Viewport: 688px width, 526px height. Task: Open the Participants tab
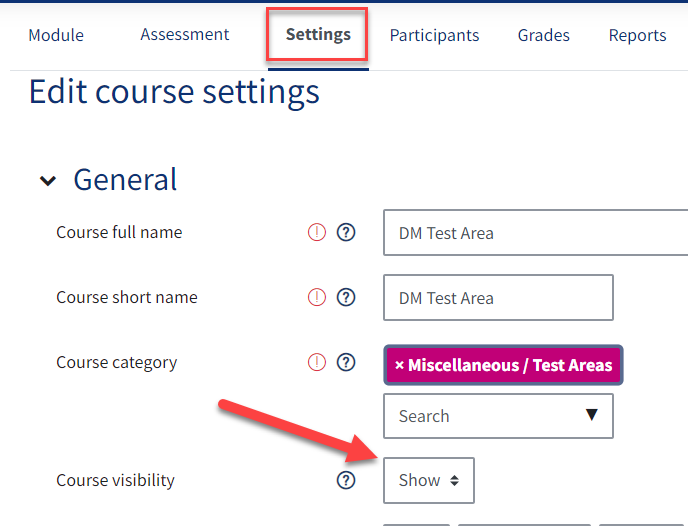[x=434, y=35]
